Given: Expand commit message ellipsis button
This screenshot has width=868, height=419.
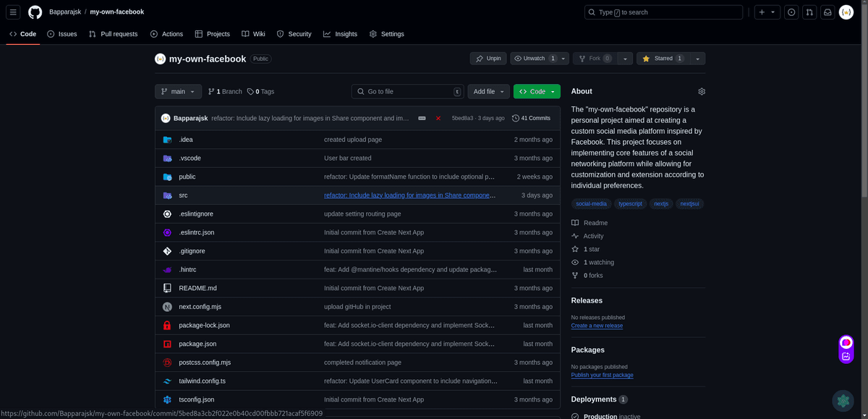Looking at the screenshot, I should pyautogui.click(x=422, y=118).
